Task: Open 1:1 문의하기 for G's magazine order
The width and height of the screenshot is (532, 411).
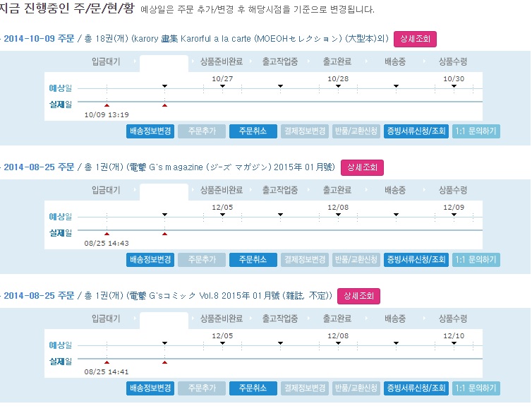Action: tap(476, 260)
